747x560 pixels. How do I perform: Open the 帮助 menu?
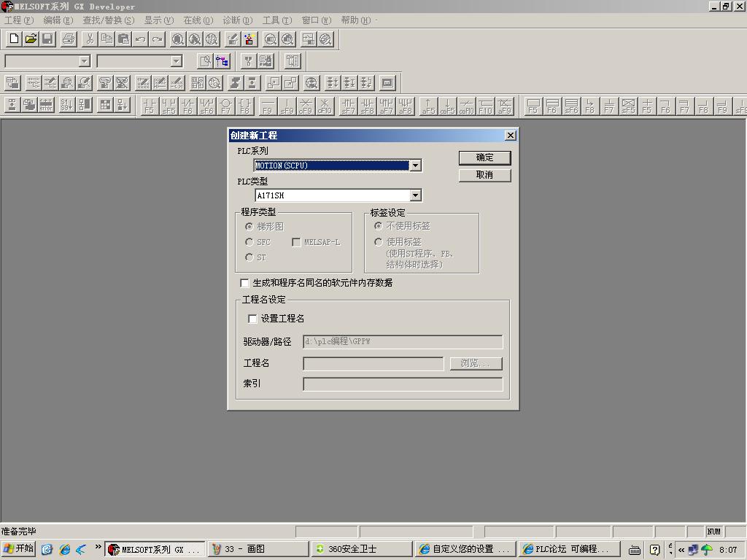pos(356,20)
